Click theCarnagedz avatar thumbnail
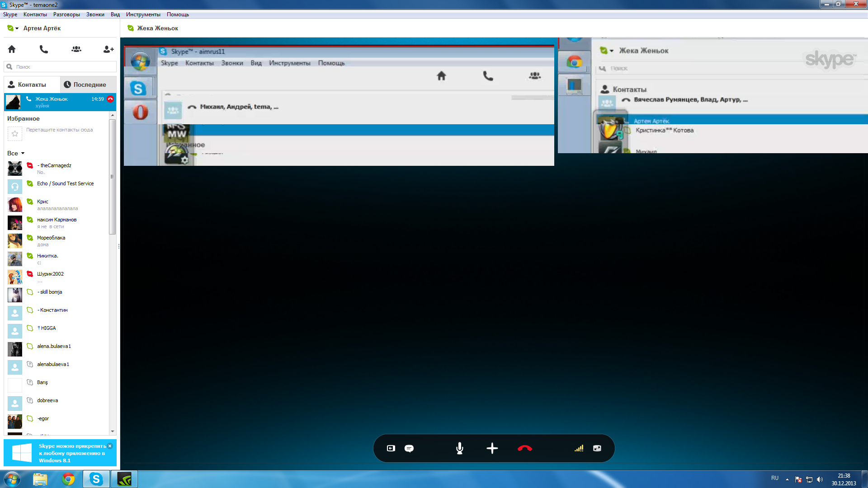868x488 pixels. 15,169
